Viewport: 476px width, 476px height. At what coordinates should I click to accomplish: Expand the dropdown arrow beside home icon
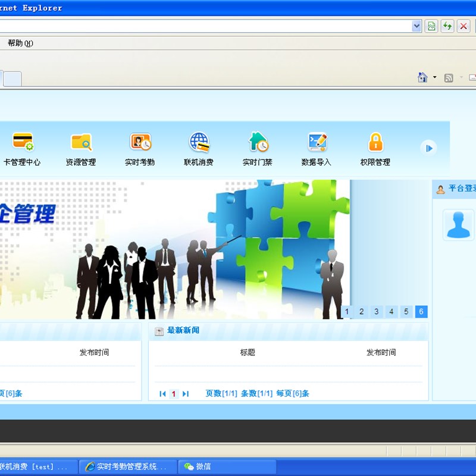coord(435,77)
